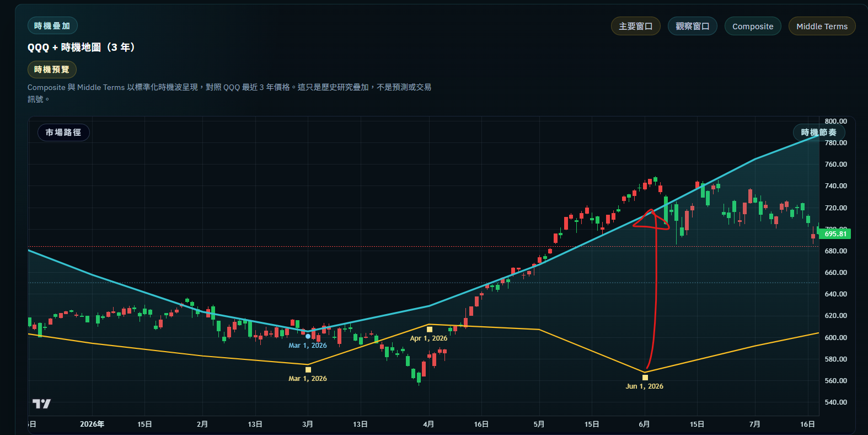The height and width of the screenshot is (435, 868).
Task: Click the 540.00 price axis label
Action: [x=836, y=402]
